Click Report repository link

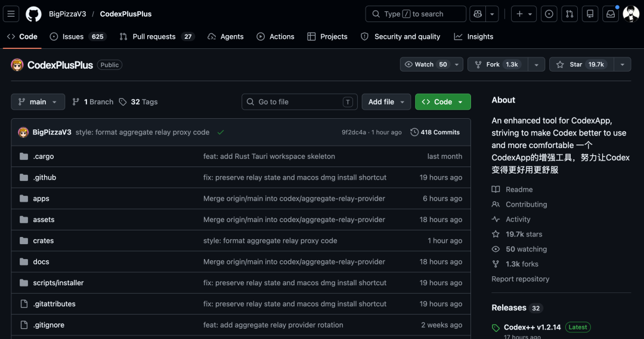(521, 279)
